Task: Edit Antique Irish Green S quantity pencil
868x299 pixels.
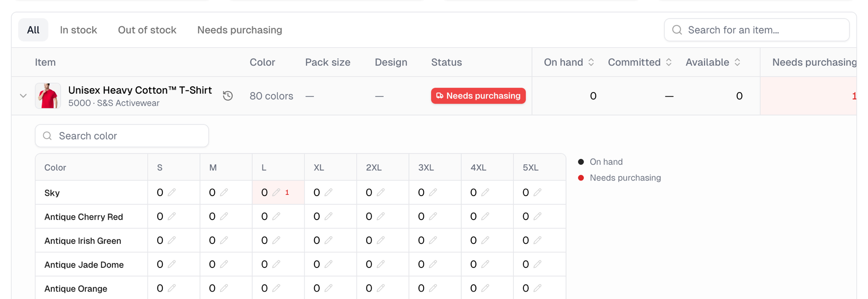Action: click(172, 240)
